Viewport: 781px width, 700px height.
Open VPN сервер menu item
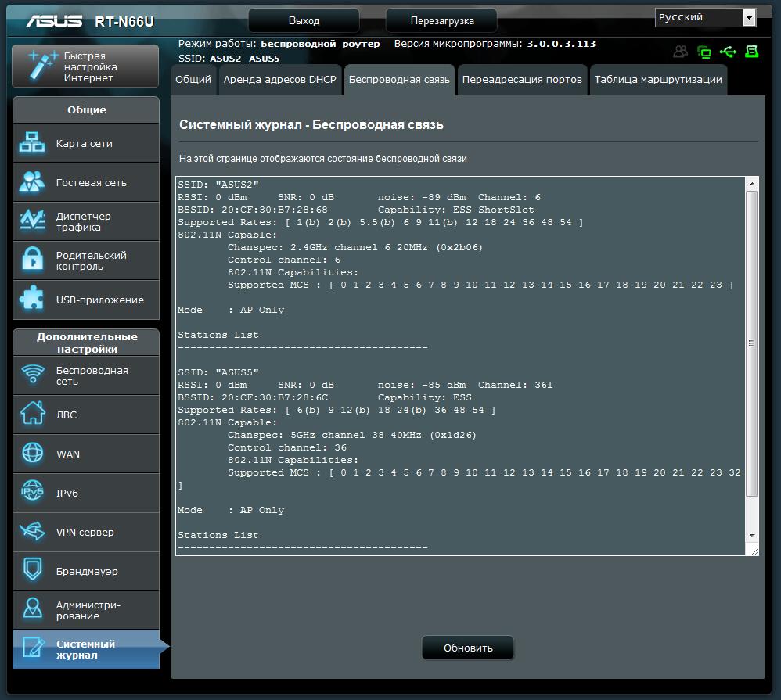(86, 532)
